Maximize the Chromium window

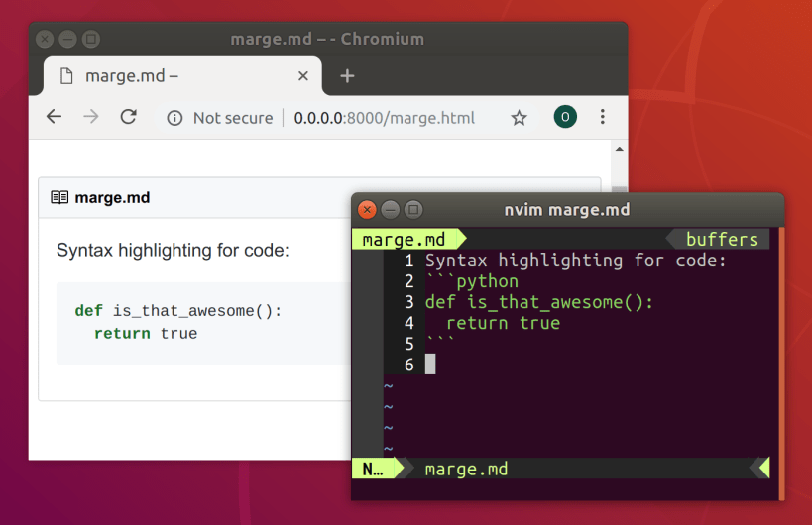(91, 39)
